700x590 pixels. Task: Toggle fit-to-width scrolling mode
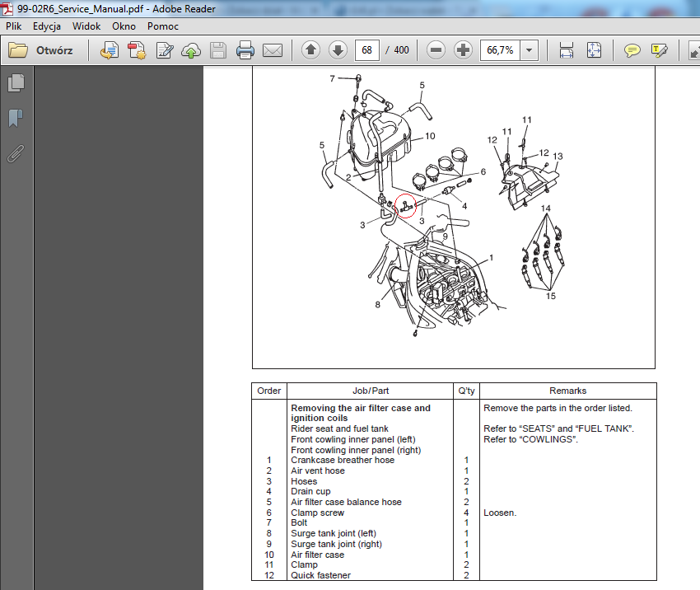pos(567,50)
